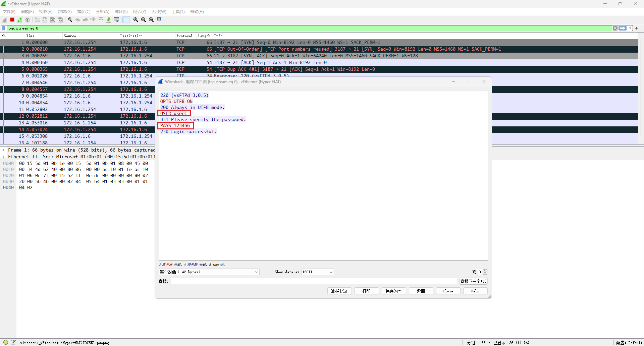The image size is (644, 346).
Task: Click the 配置: Default profile status
Action: tap(629, 342)
